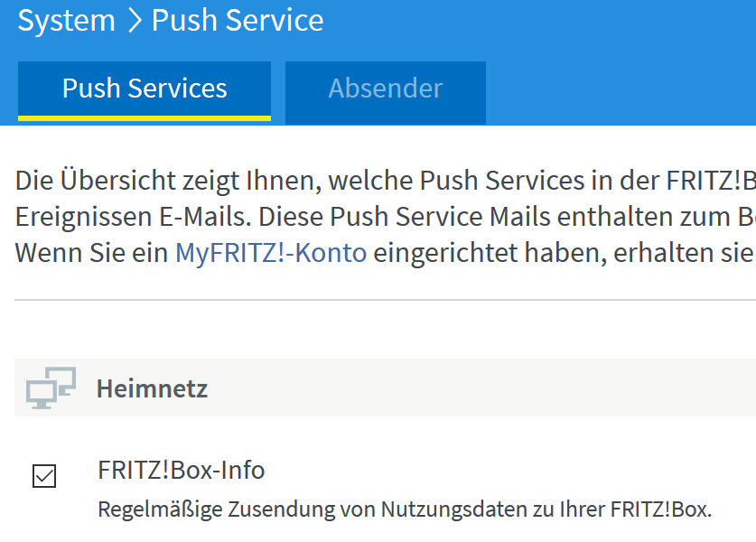Click the FRITZ!Box-Info label text
The height and width of the screenshot is (542, 756).
181,470
